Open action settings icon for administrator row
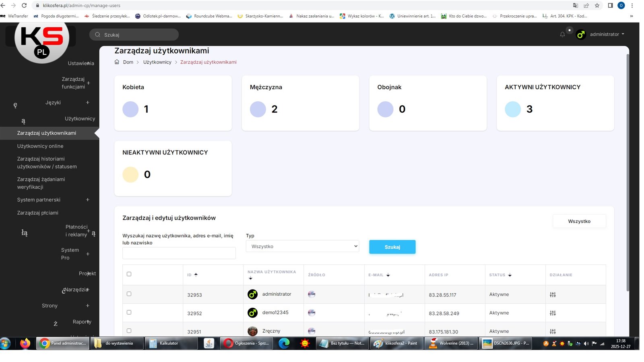The width and height of the screenshot is (644, 362). 553,295
